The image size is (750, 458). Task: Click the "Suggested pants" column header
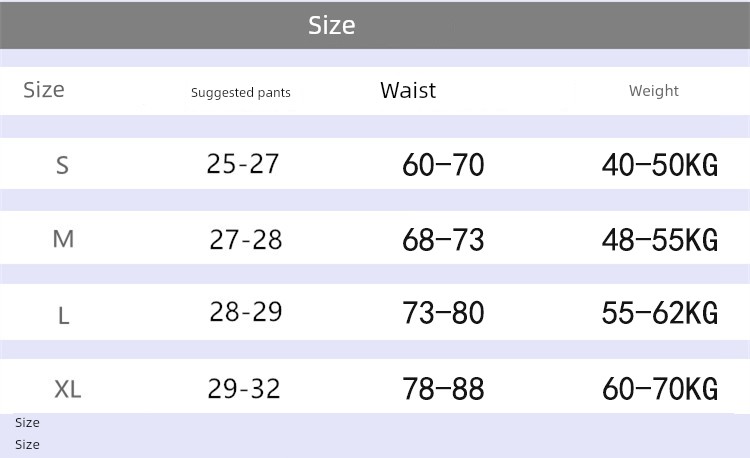pyautogui.click(x=241, y=93)
